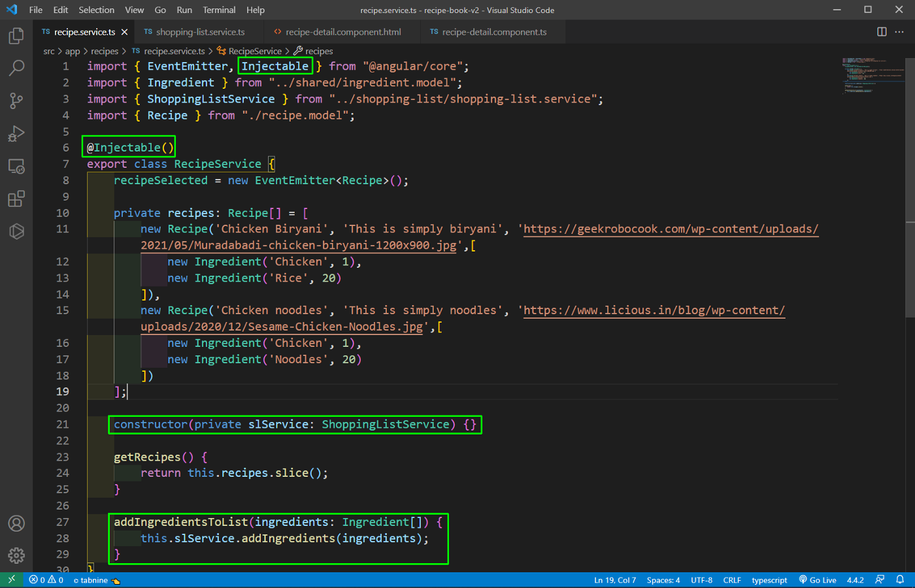Switch to recipe-detail.component.html tab

click(343, 32)
